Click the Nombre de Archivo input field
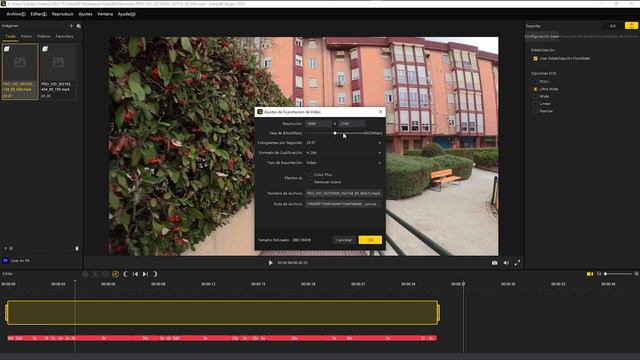640x360 pixels. [343, 193]
